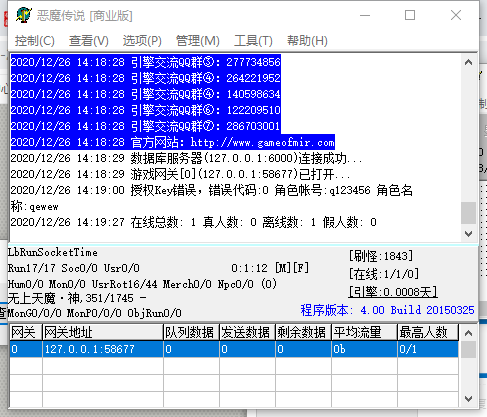The height and width of the screenshot is (417, 487).
Task: Click the 最高人数 column header
Action: (x=428, y=332)
